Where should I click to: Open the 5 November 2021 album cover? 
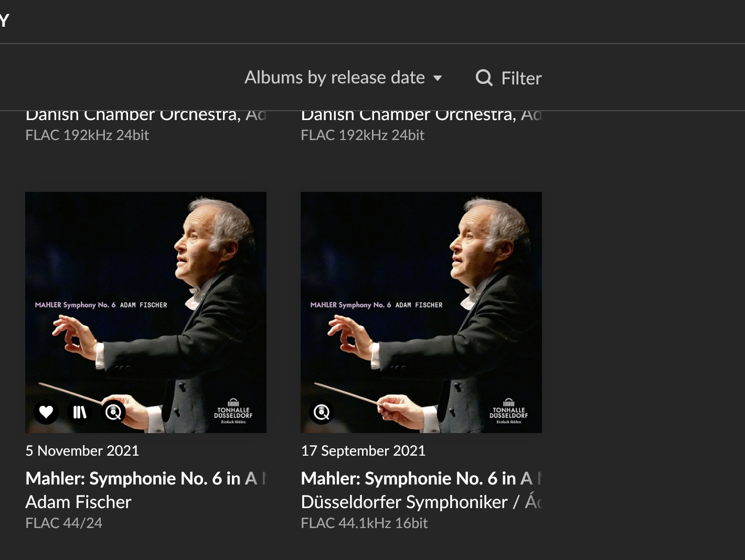tap(146, 294)
